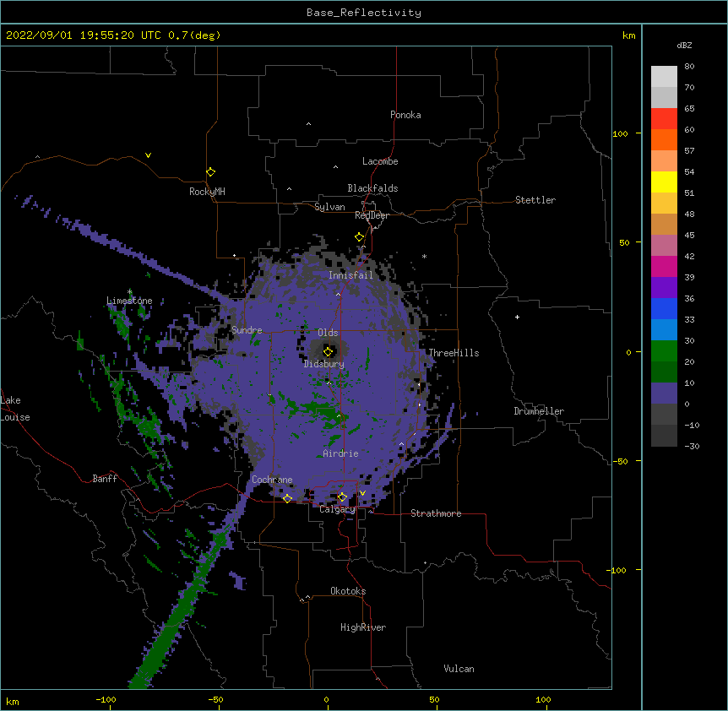Viewport: 728px width, 711px height.
Task: Click the Sundre town label
Action: coord(247,330)
